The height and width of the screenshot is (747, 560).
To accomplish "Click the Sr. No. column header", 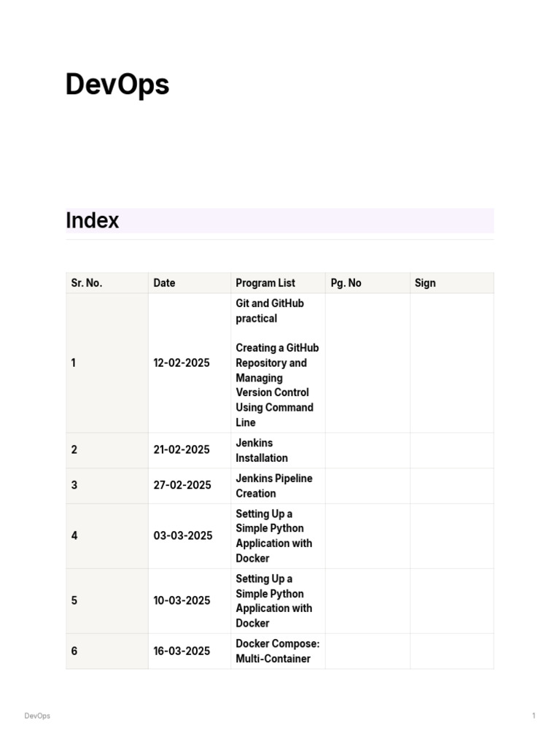I will pos(87,283).
